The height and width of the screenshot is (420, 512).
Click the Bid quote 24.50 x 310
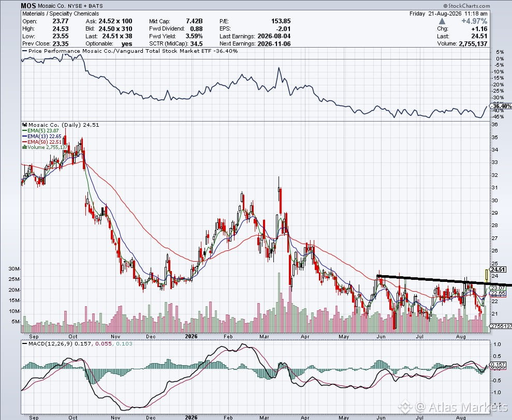[115, 29]
